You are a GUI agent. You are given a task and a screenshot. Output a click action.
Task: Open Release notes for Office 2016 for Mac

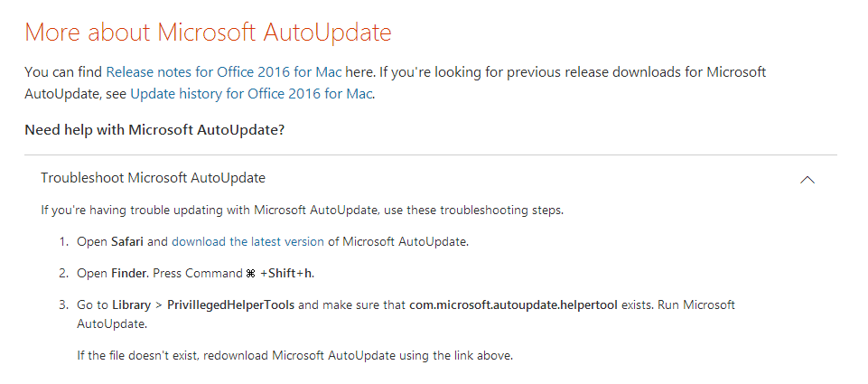point(224,72)
